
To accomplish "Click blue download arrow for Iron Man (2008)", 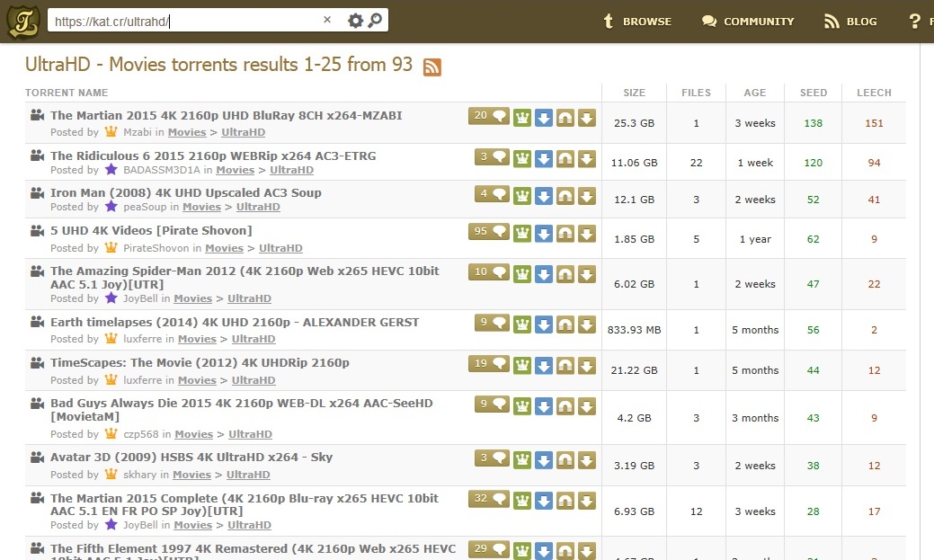I will (x=544, y=196).
